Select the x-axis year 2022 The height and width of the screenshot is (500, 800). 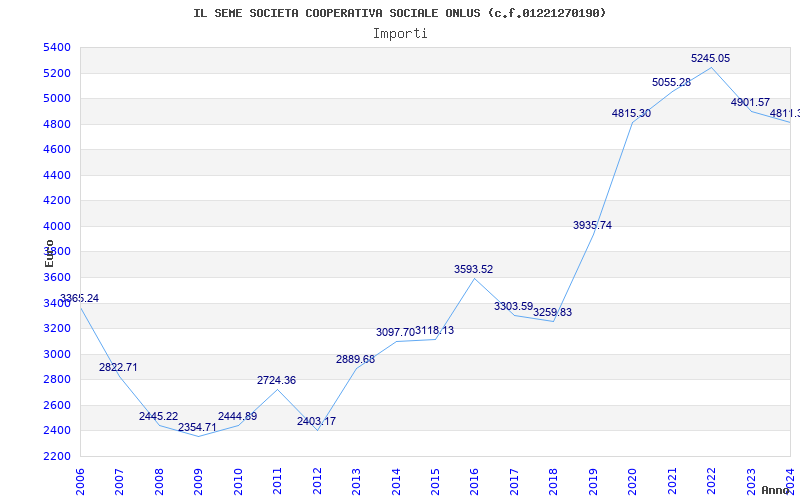click(x=711, y=482)
